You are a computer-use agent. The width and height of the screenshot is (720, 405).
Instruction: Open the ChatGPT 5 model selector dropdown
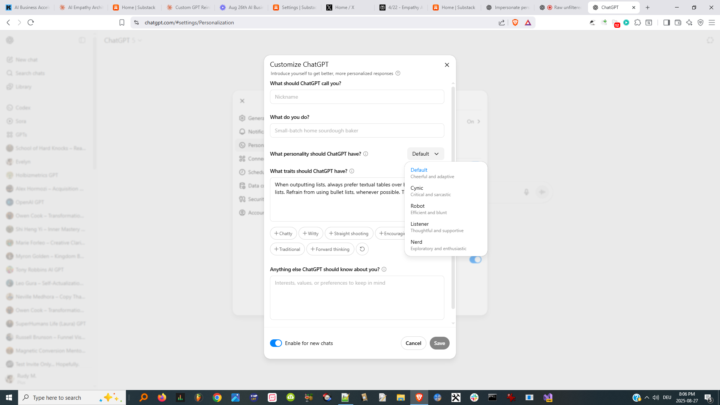[123, 40]
